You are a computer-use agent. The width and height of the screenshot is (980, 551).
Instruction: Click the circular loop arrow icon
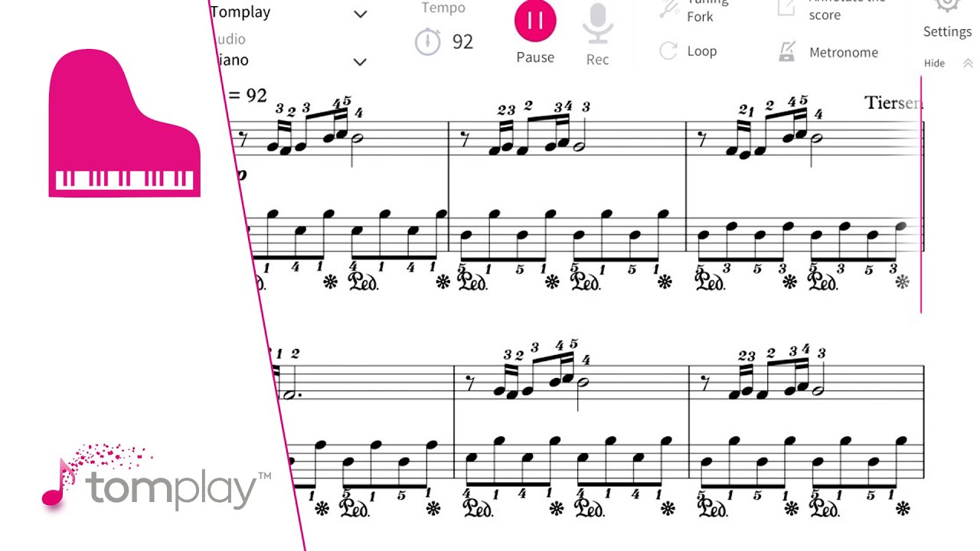[668, 51]
